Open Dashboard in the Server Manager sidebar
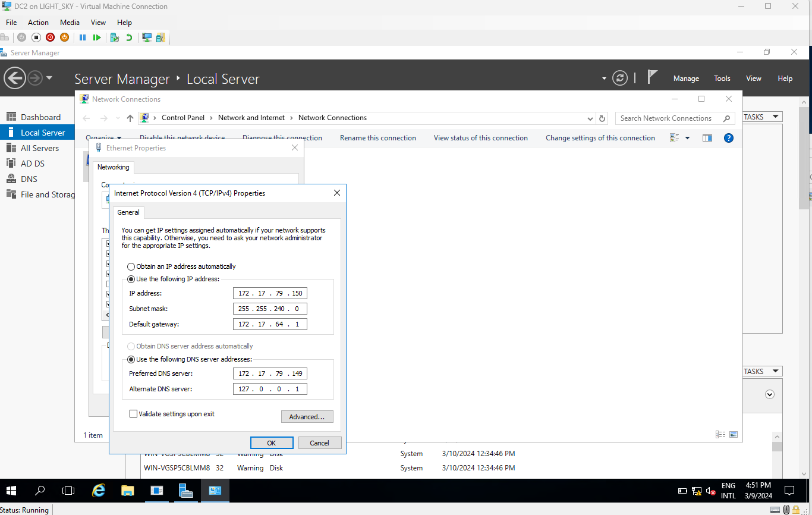 tap(37, 117)
